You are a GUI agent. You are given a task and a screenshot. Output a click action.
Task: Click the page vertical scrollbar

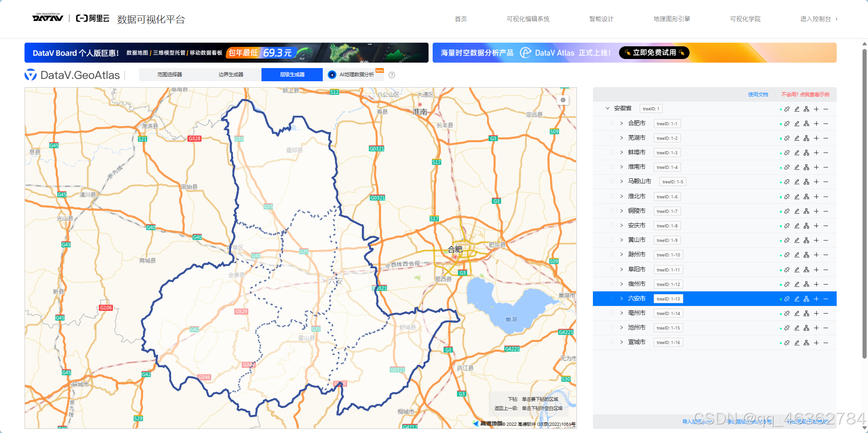(864, 204)
